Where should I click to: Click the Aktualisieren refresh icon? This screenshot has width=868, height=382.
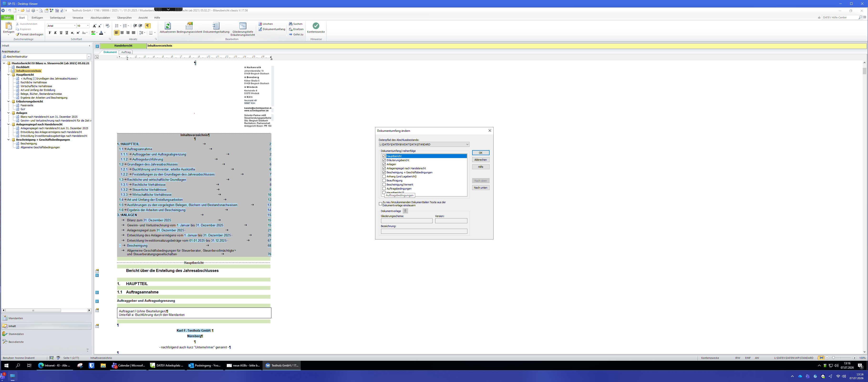pyautogui.click(x=167, y=26)
